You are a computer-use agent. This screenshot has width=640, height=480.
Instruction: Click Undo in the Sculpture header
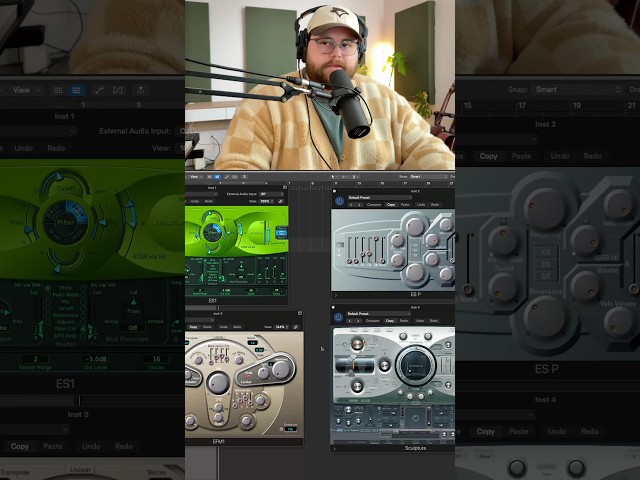coord(420,320)
